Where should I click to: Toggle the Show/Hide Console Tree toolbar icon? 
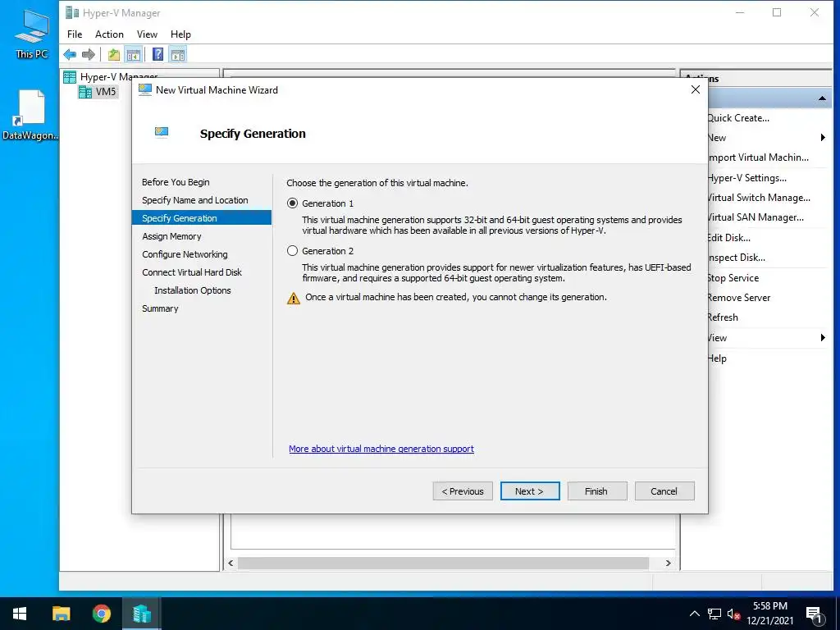pos(134,54)
